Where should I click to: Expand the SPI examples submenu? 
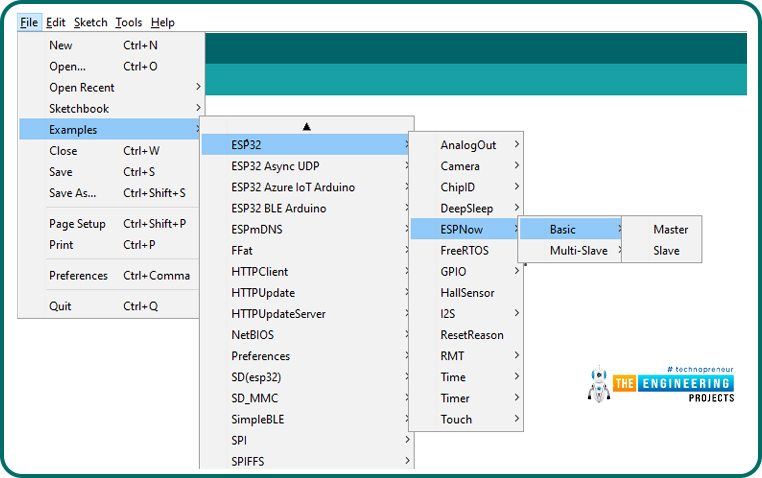[x=307, y=441]
